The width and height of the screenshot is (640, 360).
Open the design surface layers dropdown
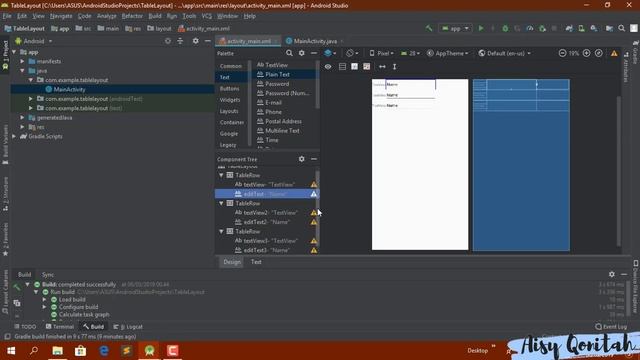coord(330,53)
